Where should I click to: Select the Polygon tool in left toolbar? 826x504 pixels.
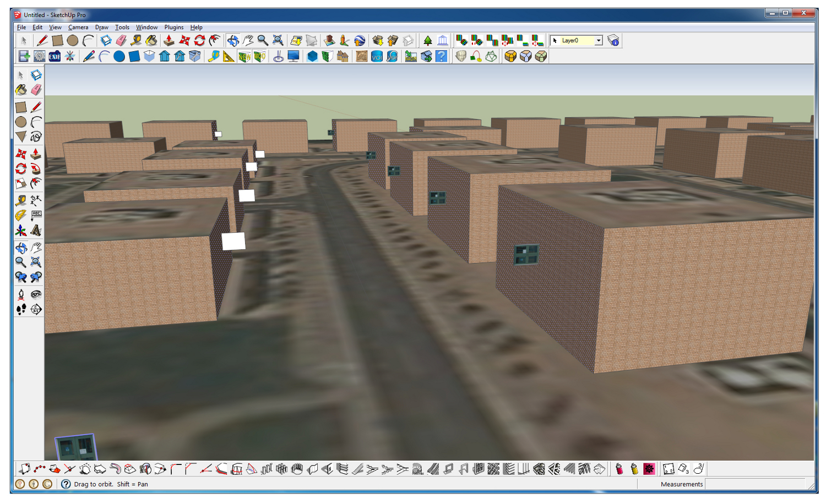(x=21, y=136)
